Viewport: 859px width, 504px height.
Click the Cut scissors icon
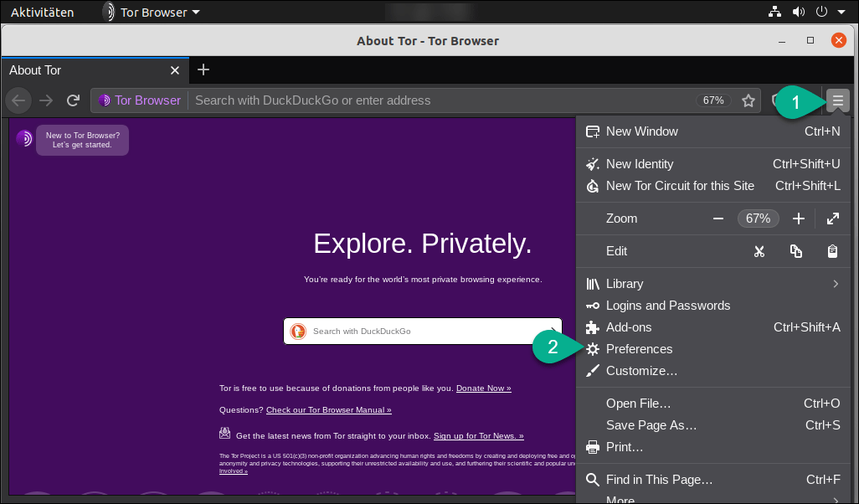pos(759,251)
